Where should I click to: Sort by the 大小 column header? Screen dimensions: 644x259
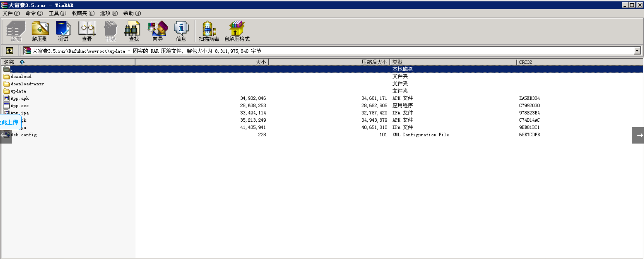(202, 62)
